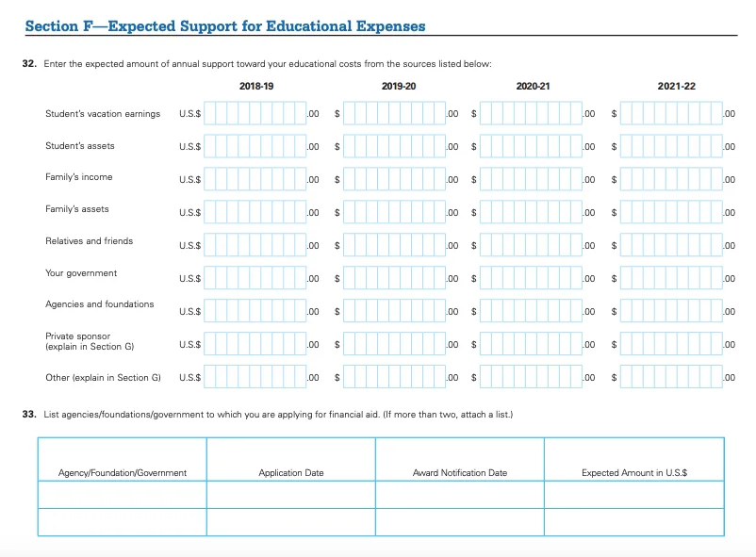Focus the 2021-22 Family's assets amount field
The image size is (756, 557).
670,209
